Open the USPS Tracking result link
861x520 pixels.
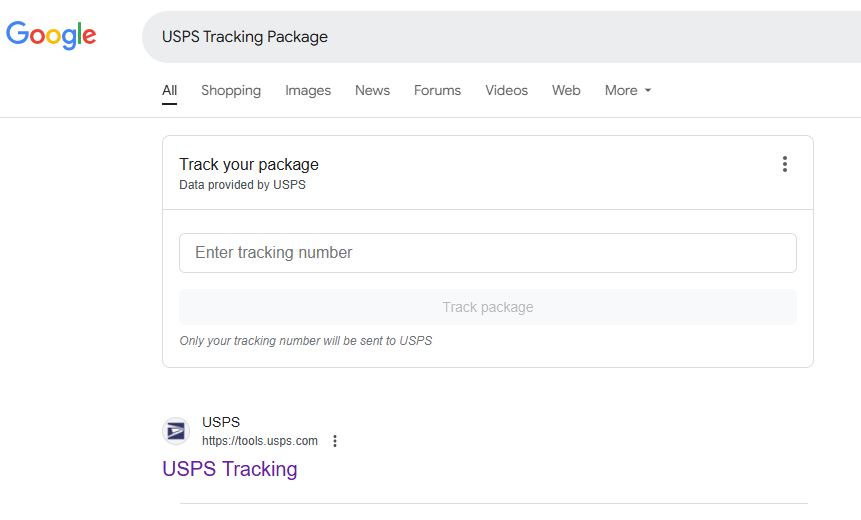pos(230,469)
